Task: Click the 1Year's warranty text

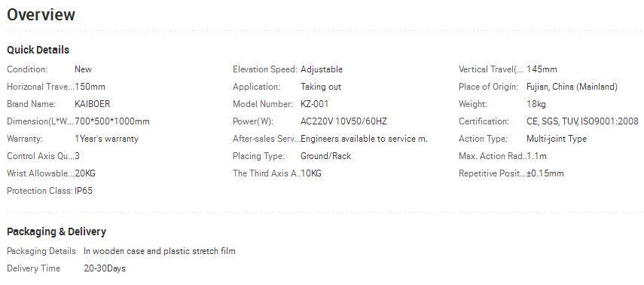Action: point(106,139)
